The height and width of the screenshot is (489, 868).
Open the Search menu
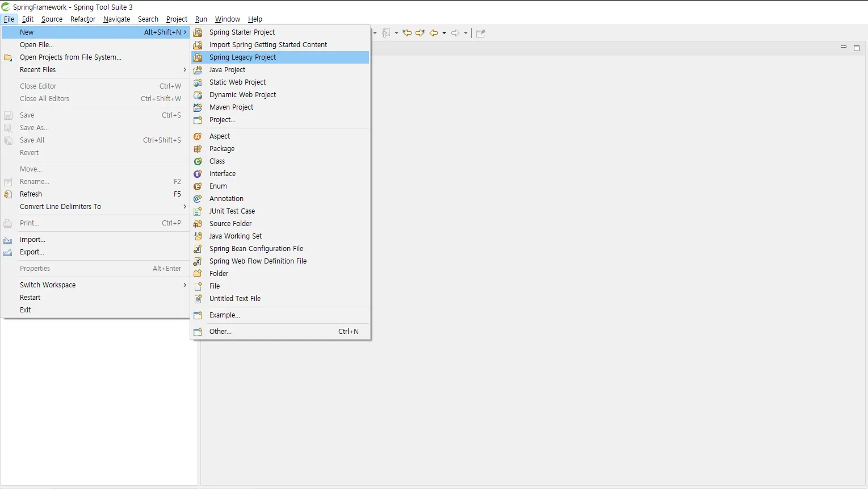(148, 19)
